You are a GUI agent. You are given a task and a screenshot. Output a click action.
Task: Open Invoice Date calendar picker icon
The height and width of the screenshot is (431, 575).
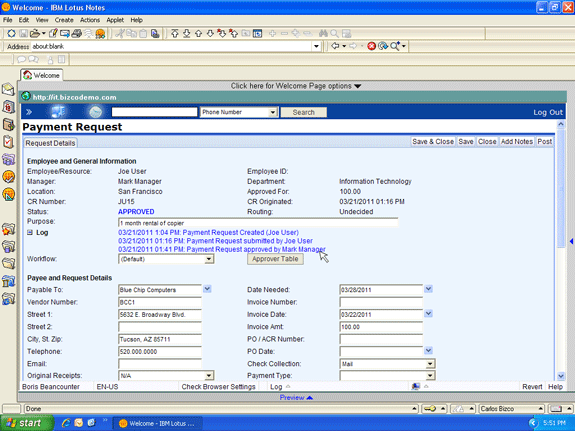tap(428, 314)
